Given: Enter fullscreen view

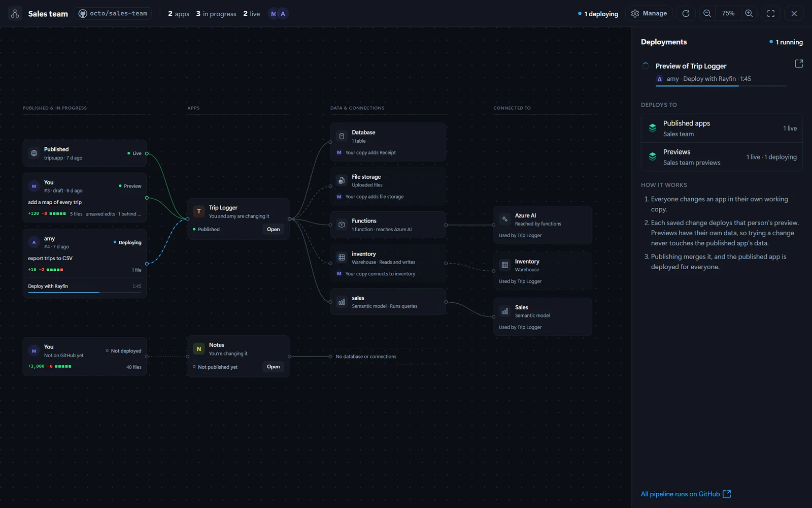Looking at the screenshot, I should point(771,14).
